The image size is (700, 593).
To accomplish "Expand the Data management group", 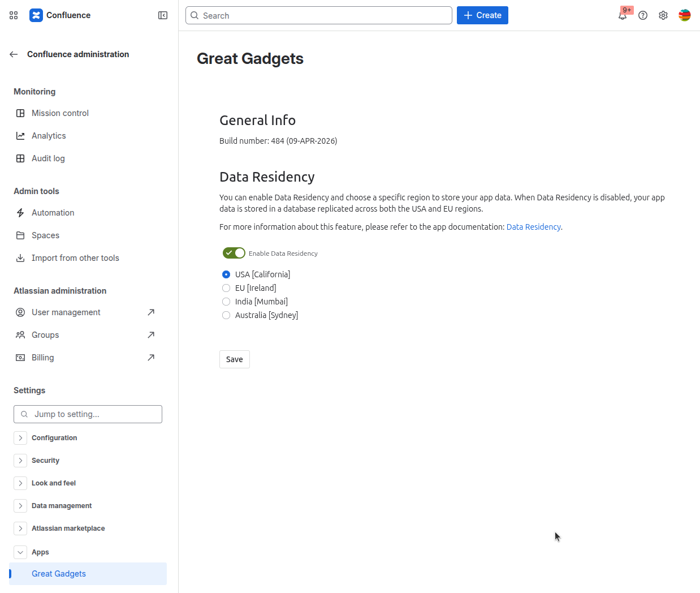I will tap(20, 506).
